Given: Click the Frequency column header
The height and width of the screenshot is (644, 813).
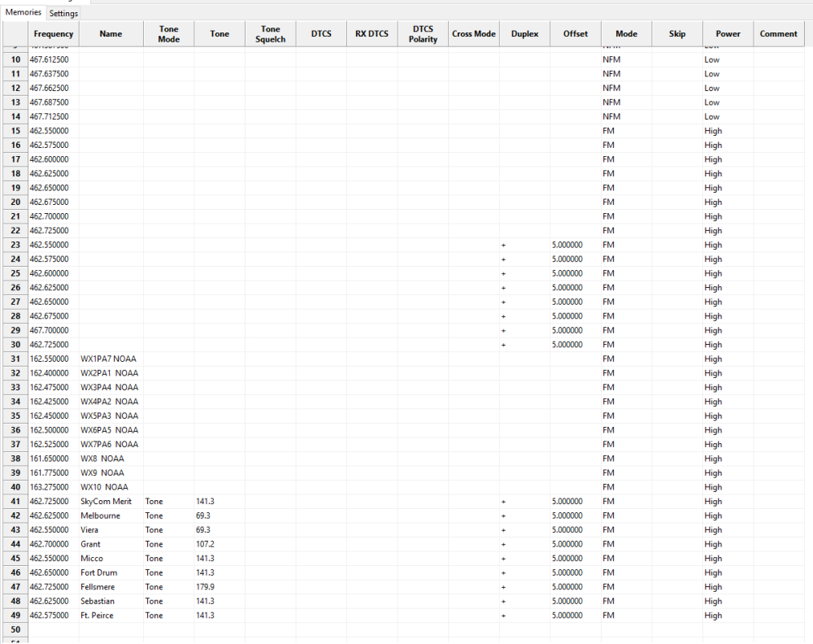Looking at the screenshot, I should point(54,34).
